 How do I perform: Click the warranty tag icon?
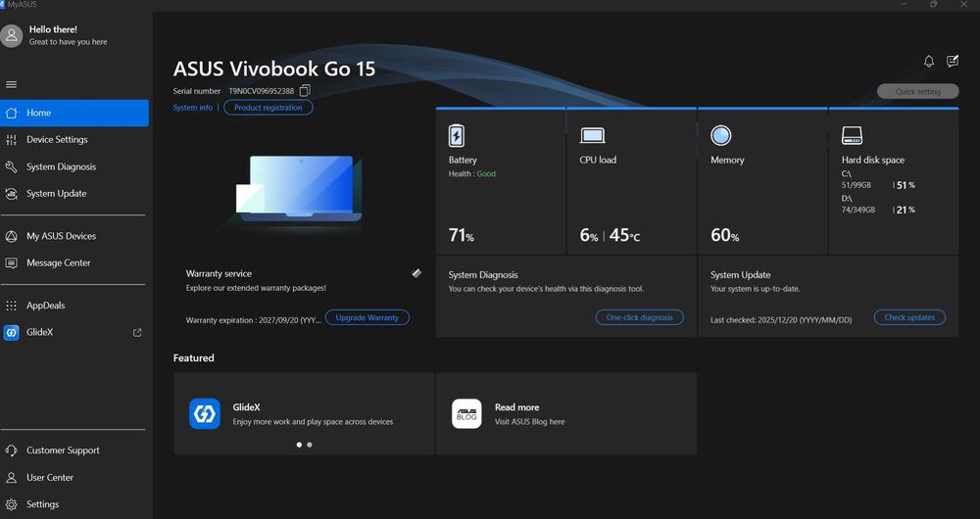[x=416, y=273]
